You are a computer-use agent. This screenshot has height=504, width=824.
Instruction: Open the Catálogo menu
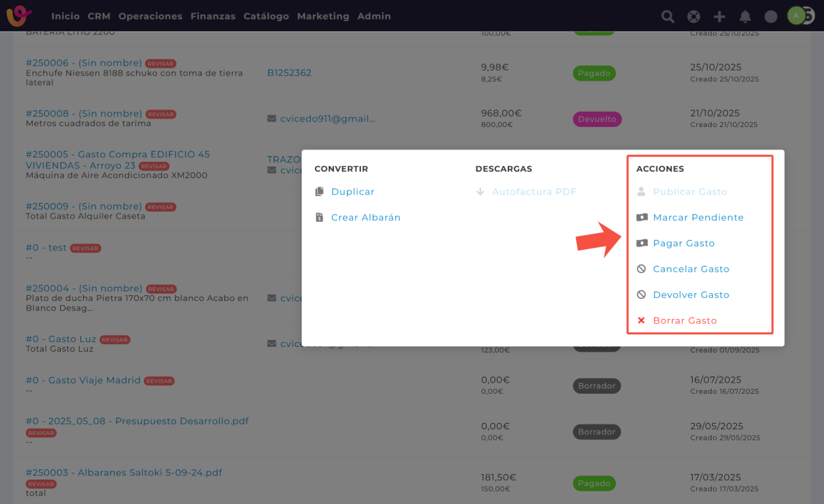(x=266, y=16)
